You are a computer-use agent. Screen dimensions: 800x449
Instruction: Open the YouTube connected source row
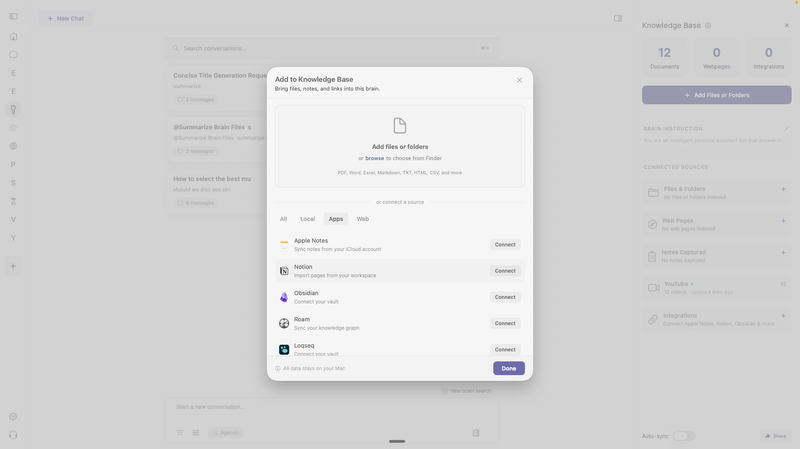pos(716,288)
